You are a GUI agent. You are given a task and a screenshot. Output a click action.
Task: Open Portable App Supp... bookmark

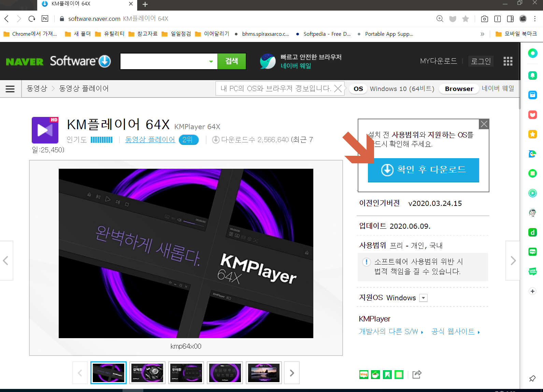click(385, 34)
